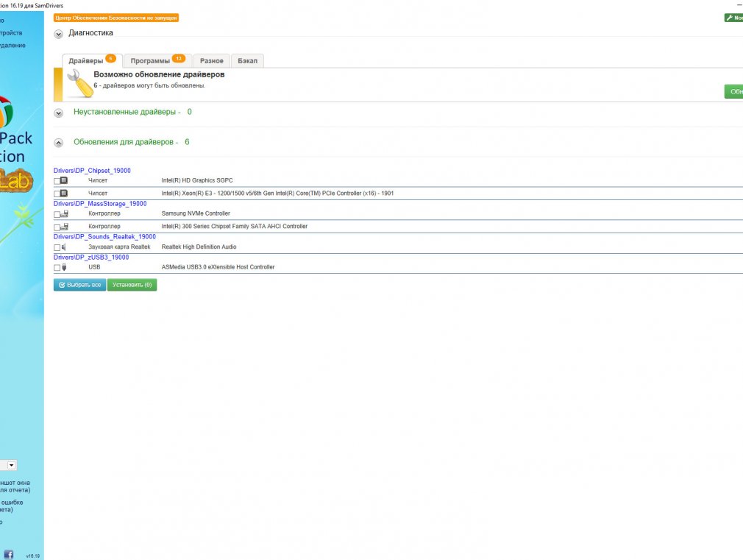743x560 pixels.
Task: Open the Drivers\DP_MassStorage_19000 link
Action: [100, 204]
